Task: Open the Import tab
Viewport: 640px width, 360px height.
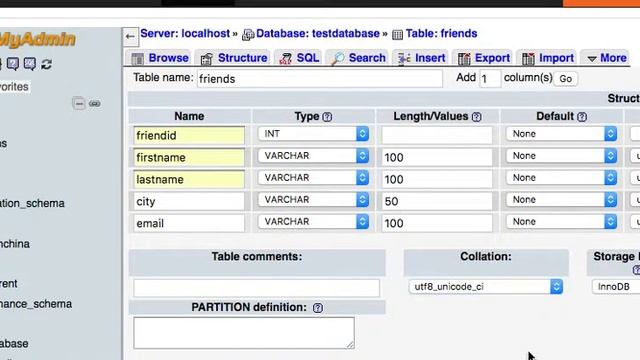Action: tap(548, 58)
